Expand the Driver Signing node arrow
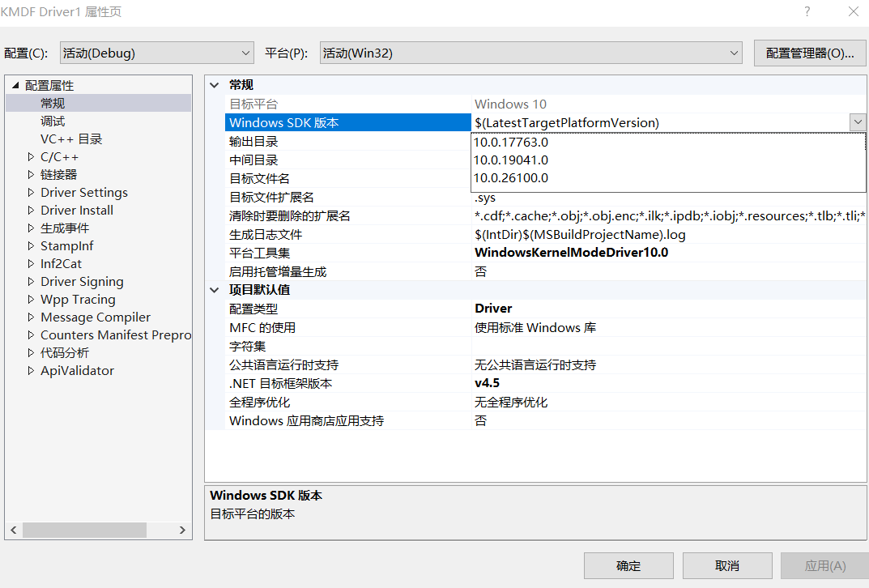 pyautogui.click(x=31, y=282)
